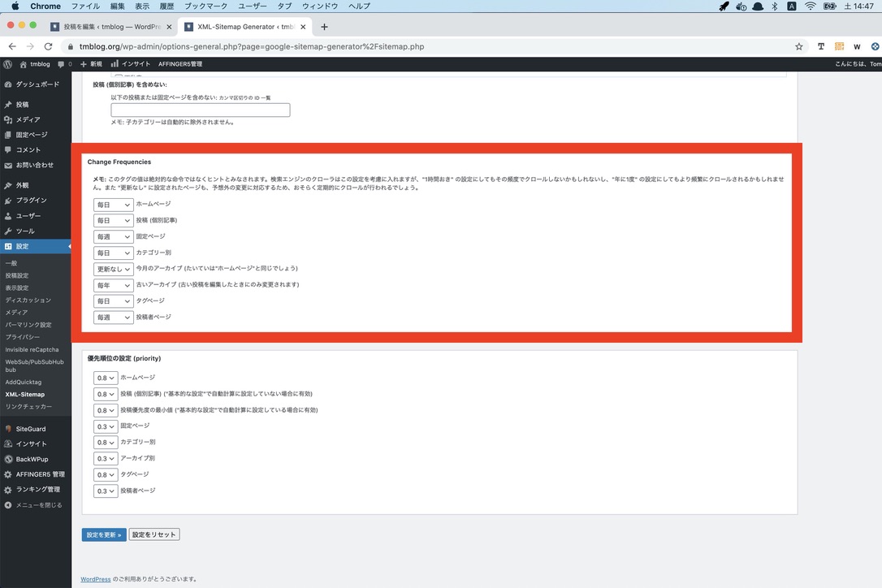Screen dimensions: 882x588
Task: Open タグページ change frequency dropdown
Action: point(113,301)
